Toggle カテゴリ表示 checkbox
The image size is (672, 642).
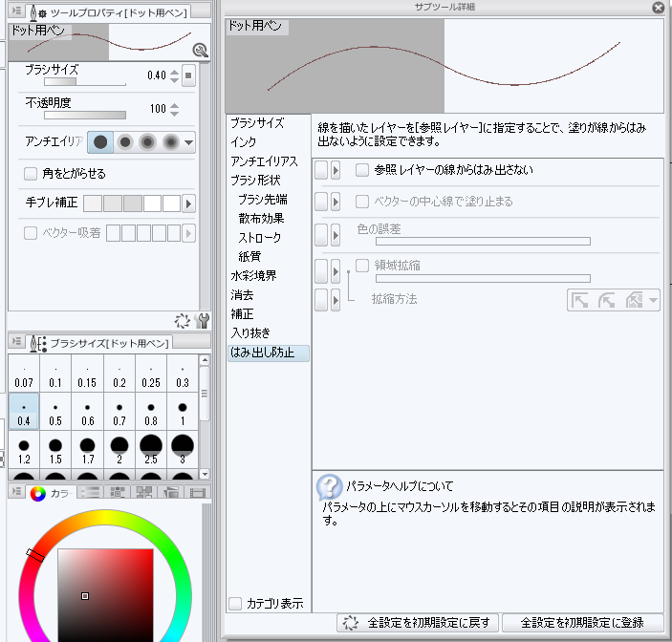pos(236,603)
